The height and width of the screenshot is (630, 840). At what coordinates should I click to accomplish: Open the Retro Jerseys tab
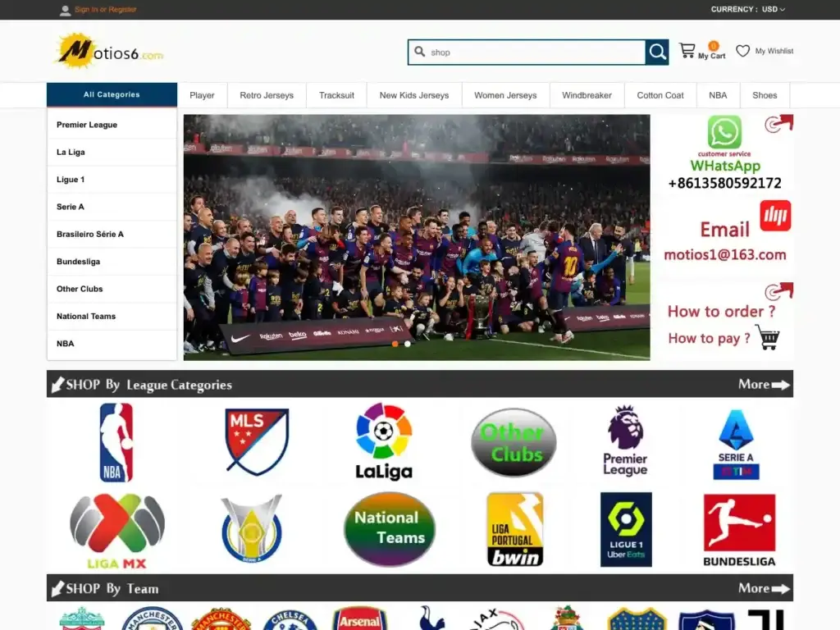pyautogui.click(x=267, y=95)
